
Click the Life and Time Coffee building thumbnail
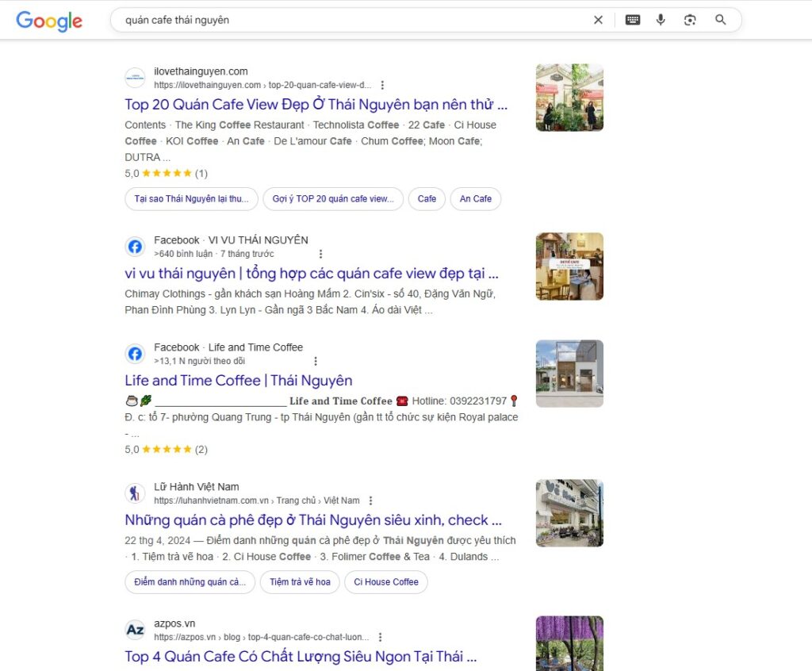tap(569, 374)
